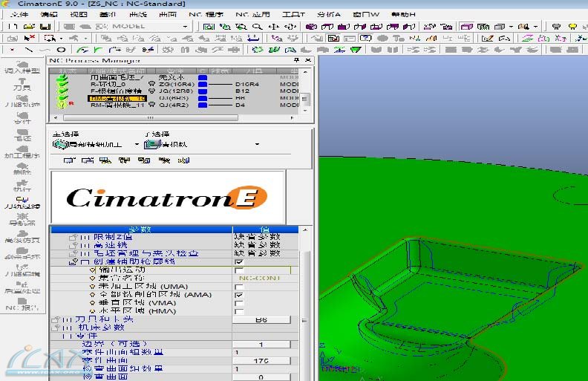Click the 加工程序 sidebar icon

22,152
